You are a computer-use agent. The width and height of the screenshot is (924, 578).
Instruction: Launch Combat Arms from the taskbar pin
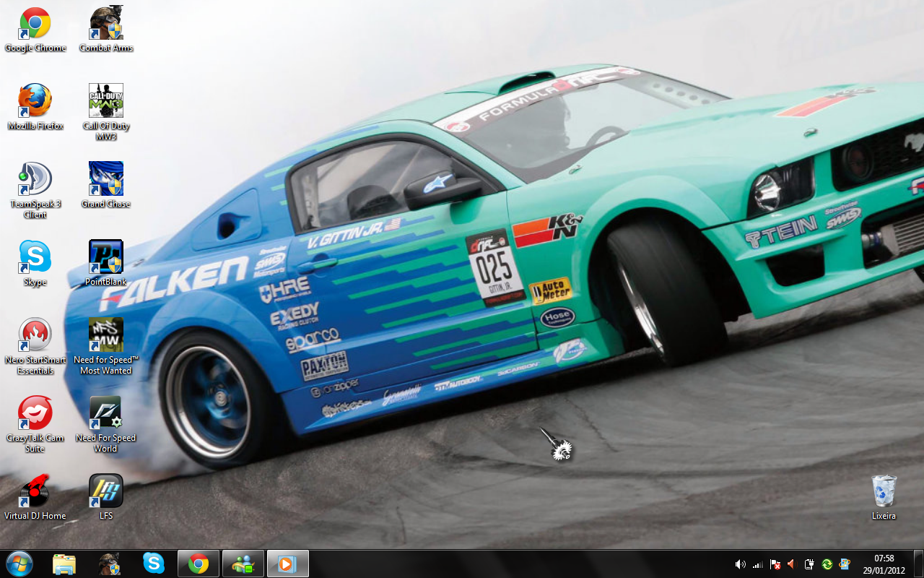pos(109,564)
